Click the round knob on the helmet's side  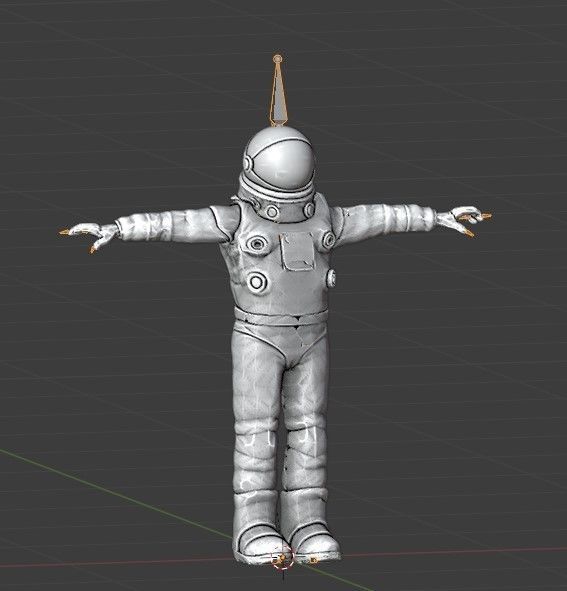247,163
